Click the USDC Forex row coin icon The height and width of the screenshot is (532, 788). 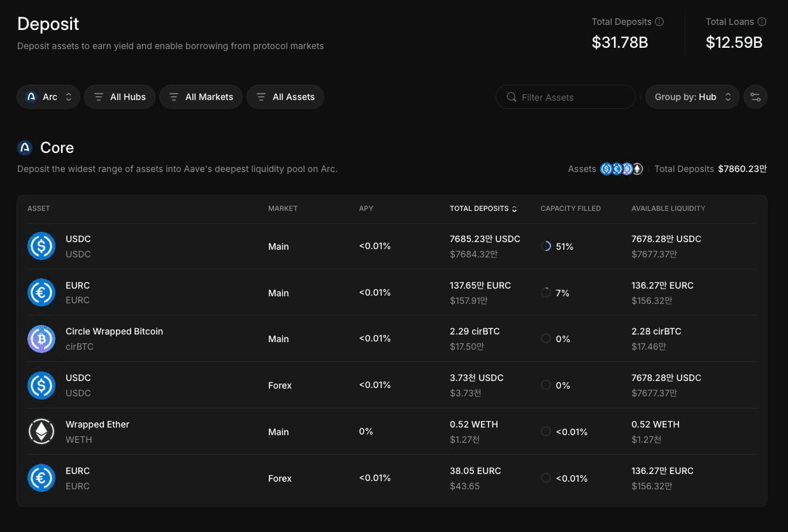41,385
